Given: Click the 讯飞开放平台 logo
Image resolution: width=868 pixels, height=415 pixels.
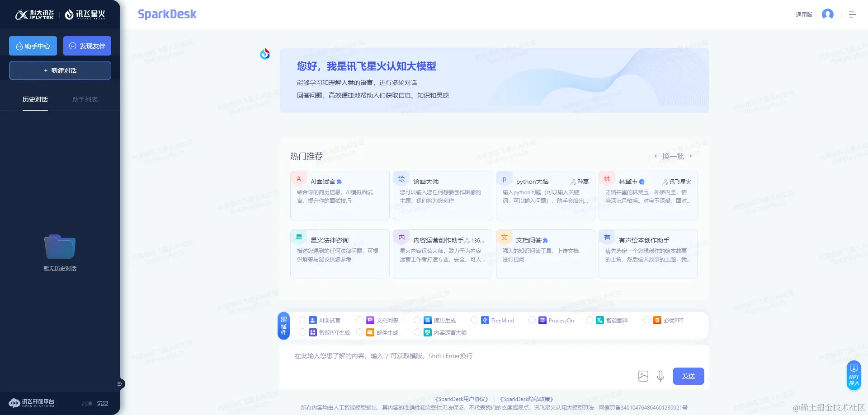Looking at the screenshot, I should click(x=32, y=403).
